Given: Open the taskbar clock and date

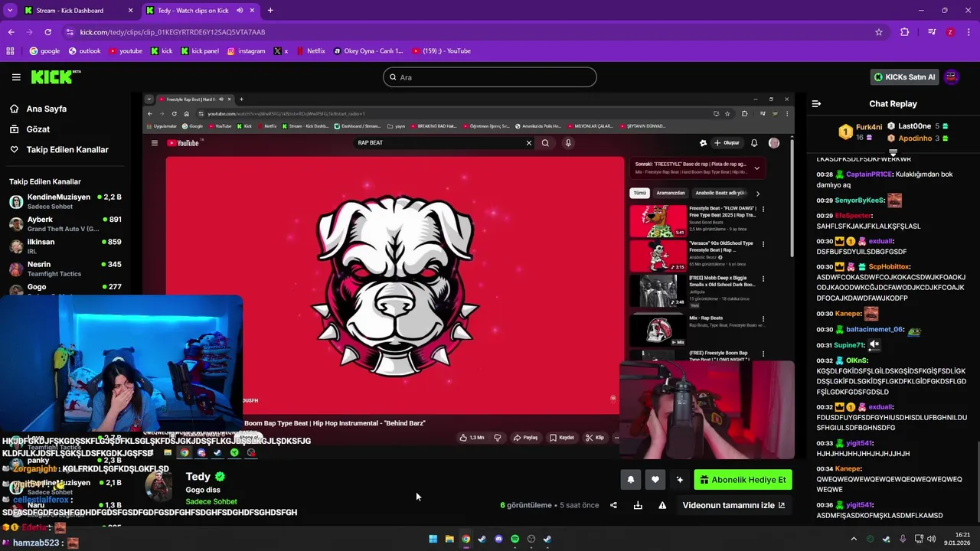Looking at the screenshot, I should point(957,539).
